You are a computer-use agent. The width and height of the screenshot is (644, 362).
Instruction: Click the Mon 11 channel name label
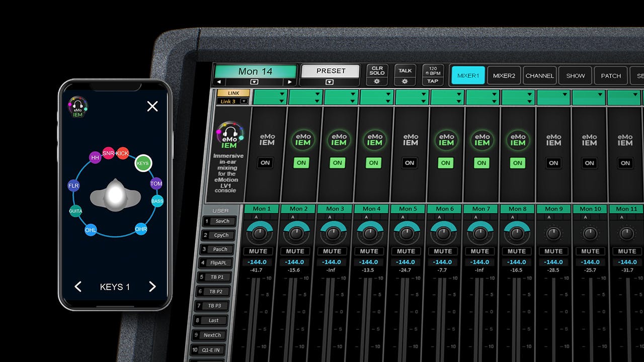(x=626, y=209)
